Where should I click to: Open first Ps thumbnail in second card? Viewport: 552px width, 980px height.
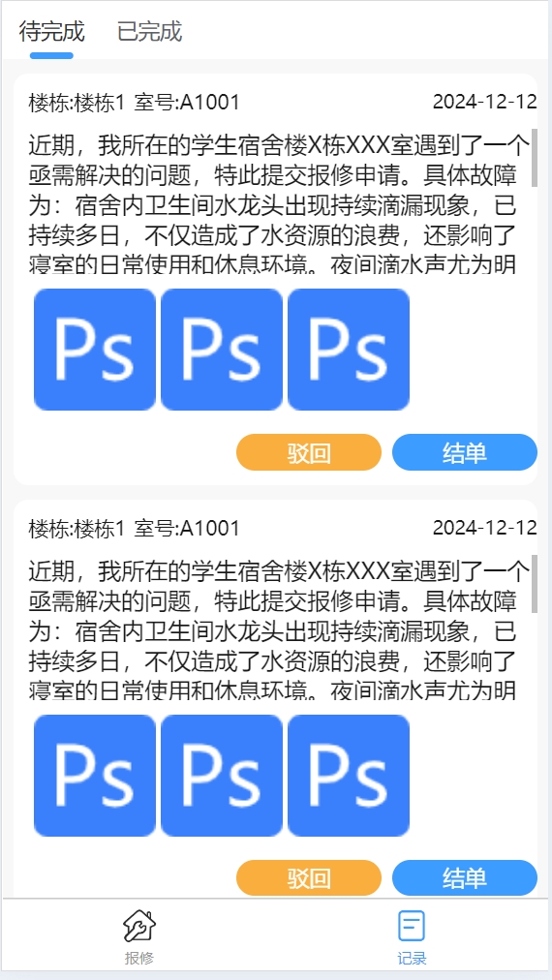(x=94, y=776)
